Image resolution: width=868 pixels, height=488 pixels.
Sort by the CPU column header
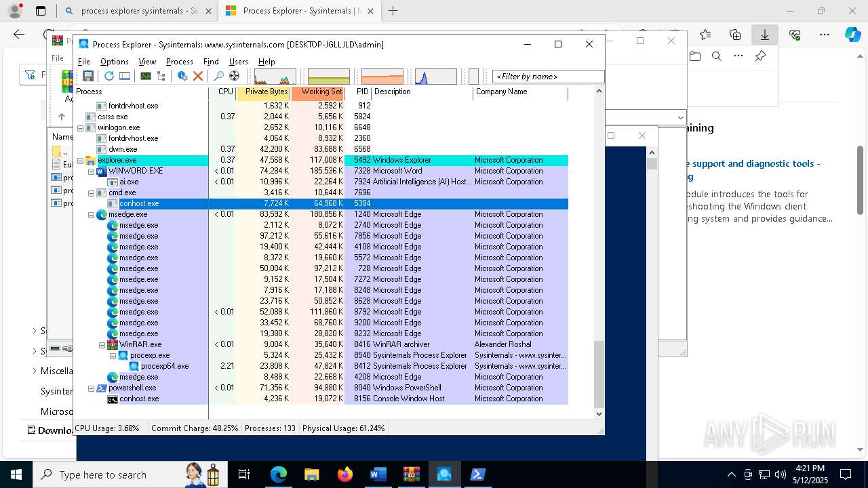point(222,92)
